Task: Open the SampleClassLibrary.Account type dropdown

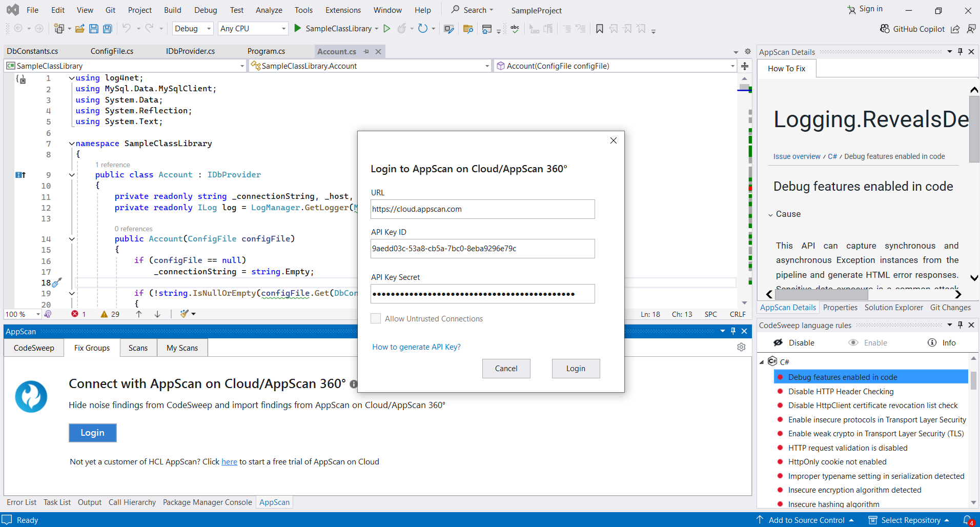Action: click(370, 66)
